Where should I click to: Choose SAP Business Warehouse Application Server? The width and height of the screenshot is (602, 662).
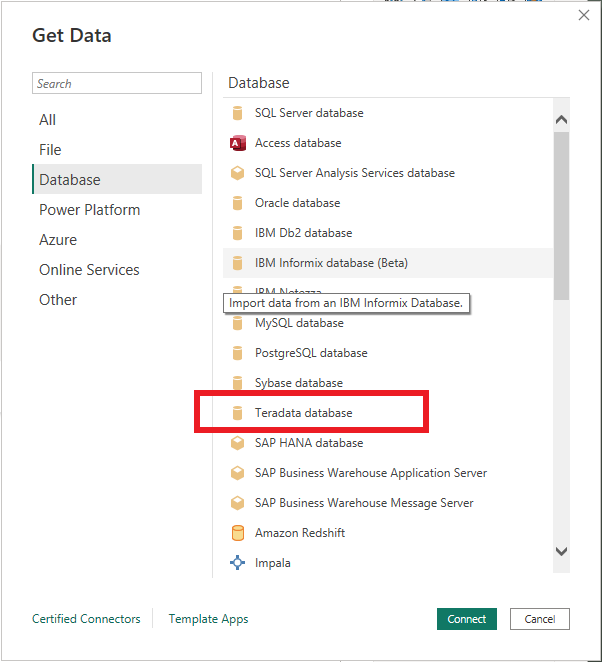(388, 473)
